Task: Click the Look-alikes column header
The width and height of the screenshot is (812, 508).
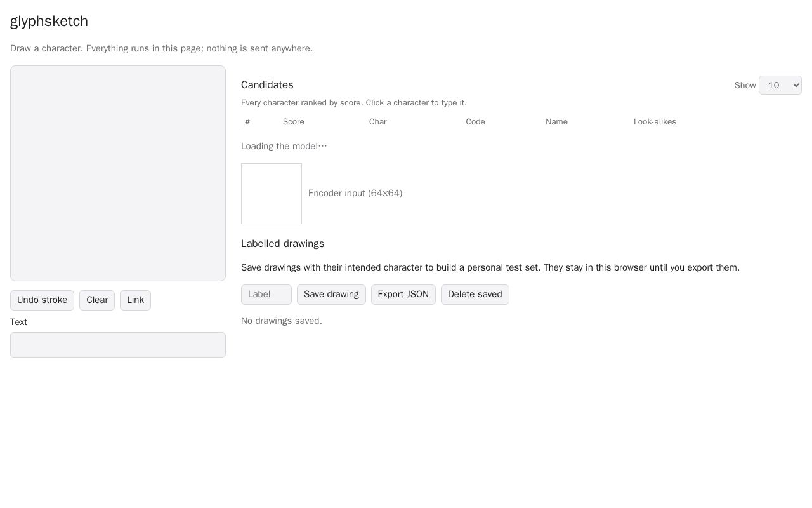Action: tap(655, 122)
